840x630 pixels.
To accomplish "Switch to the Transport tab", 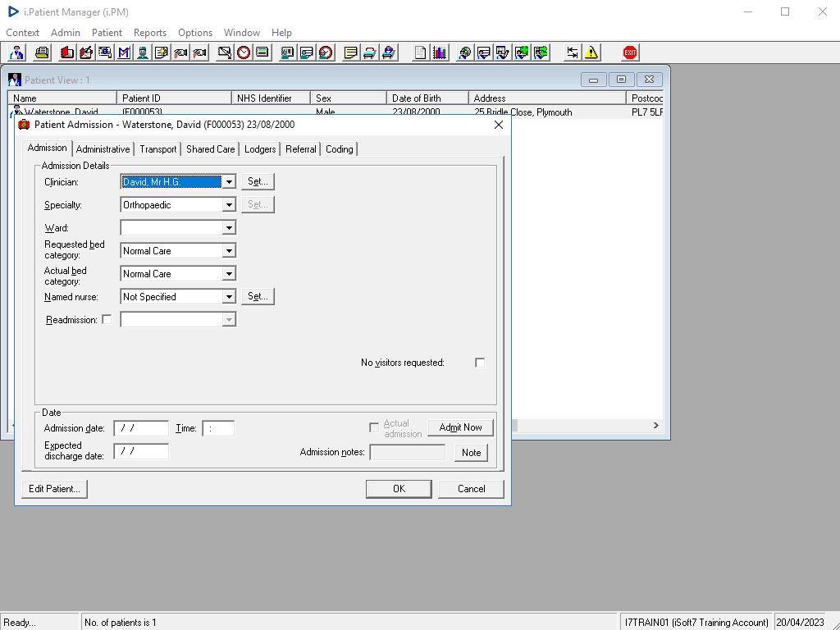I will (158, 149).
